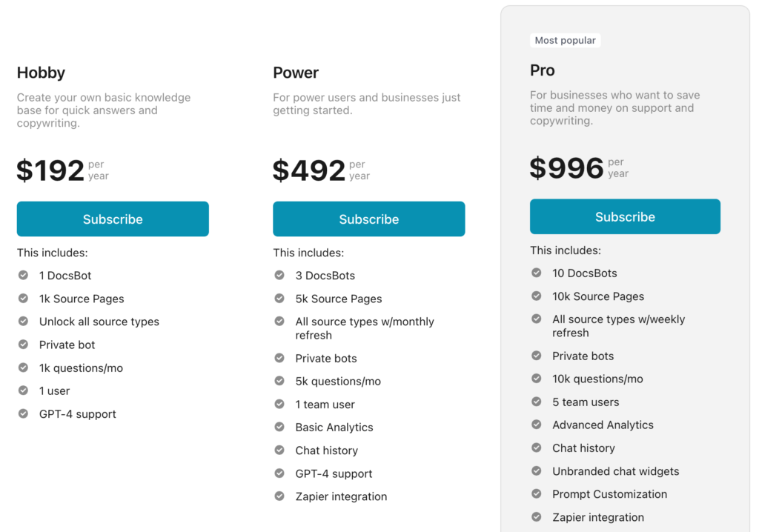
Task: Subscribe to the Pro plan
Action: [x=625, y=216]
